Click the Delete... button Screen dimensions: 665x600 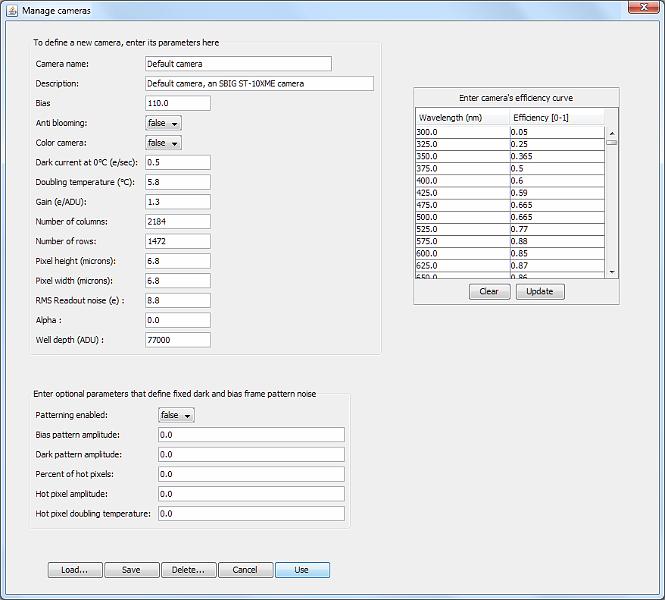coord(188,570)
